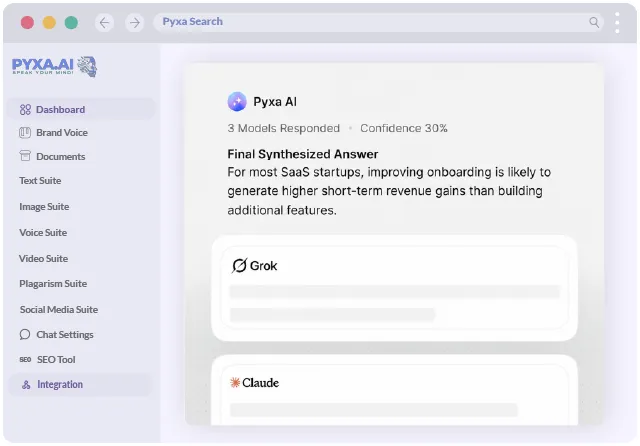
Task: Click the Grok logo icon
Action: (239, 266)
